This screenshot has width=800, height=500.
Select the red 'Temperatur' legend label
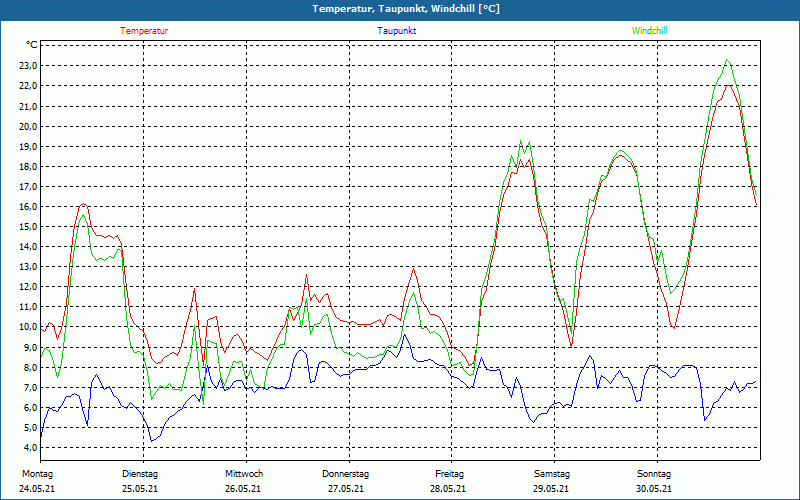[x=144, y=31]
